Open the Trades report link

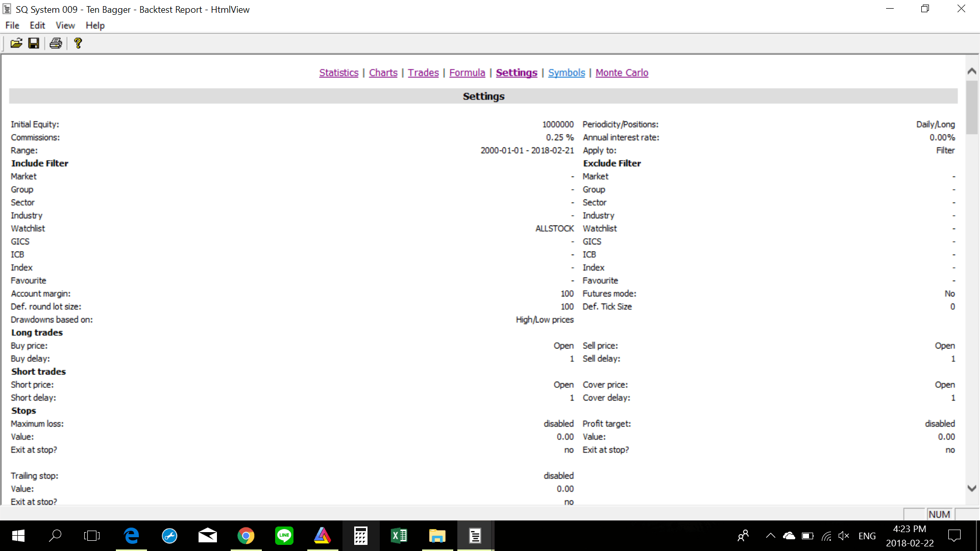(x=423, y=72)
